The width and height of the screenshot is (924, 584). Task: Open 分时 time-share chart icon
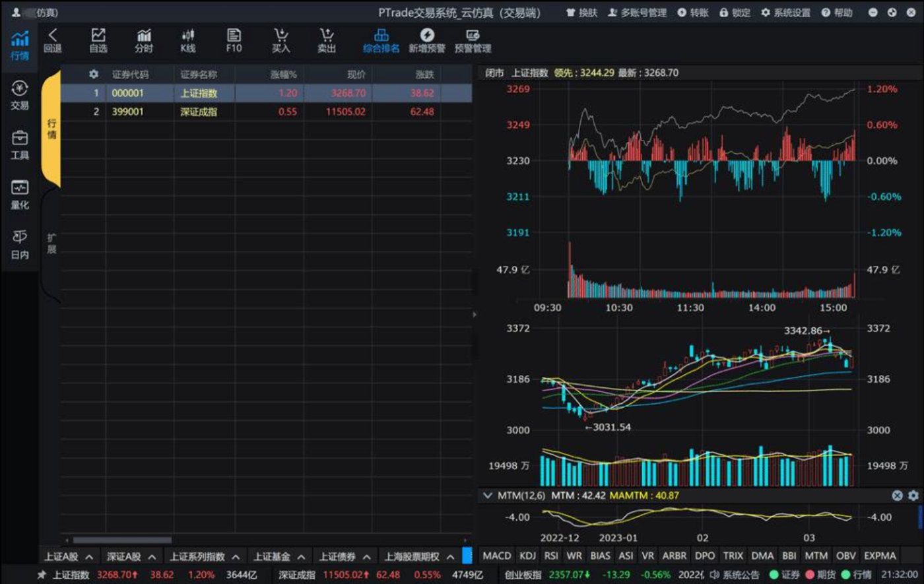(x=144, y=41)
